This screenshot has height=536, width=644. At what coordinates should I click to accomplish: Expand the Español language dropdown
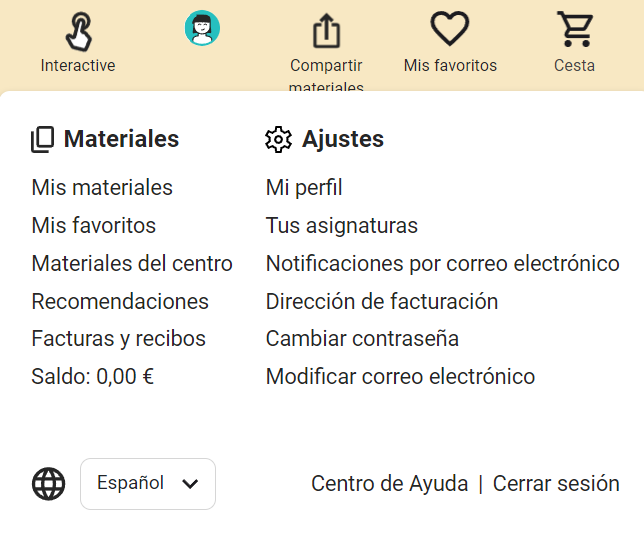(x=148, y=484)
